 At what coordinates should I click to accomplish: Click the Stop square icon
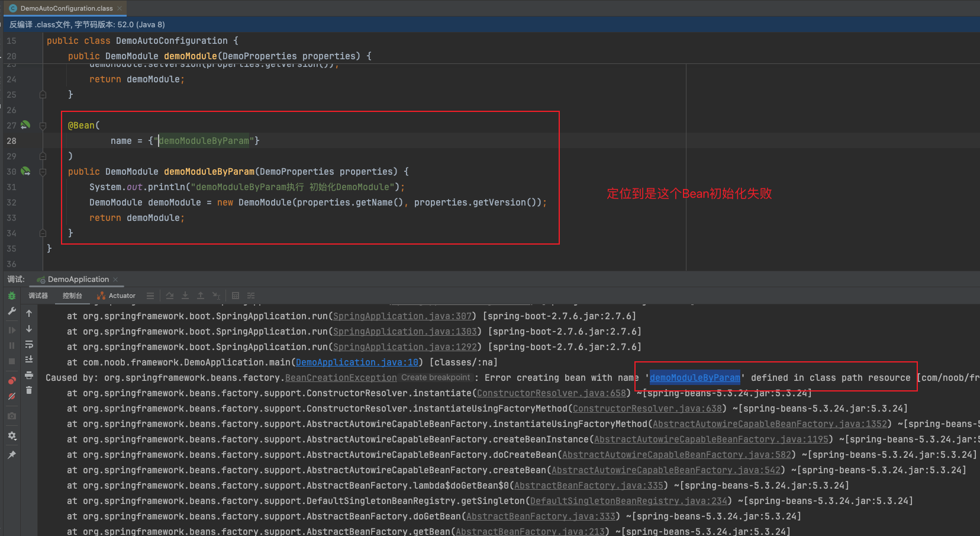[12, 361]
